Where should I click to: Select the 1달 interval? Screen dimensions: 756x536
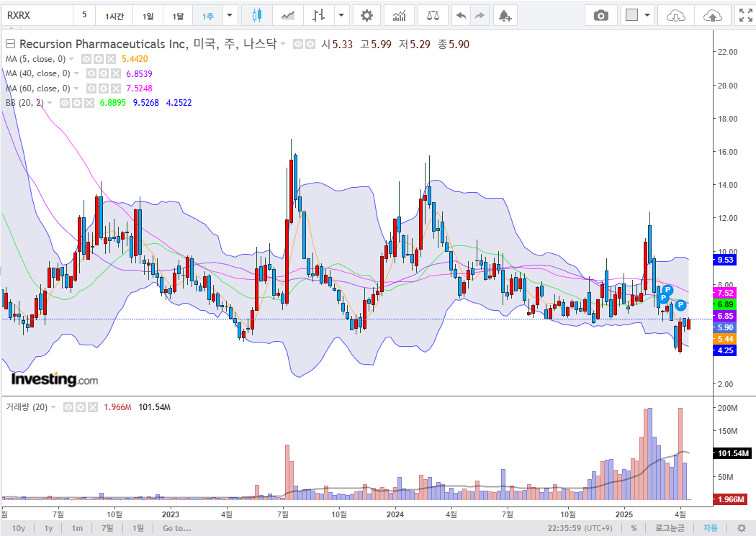[178, 16]
